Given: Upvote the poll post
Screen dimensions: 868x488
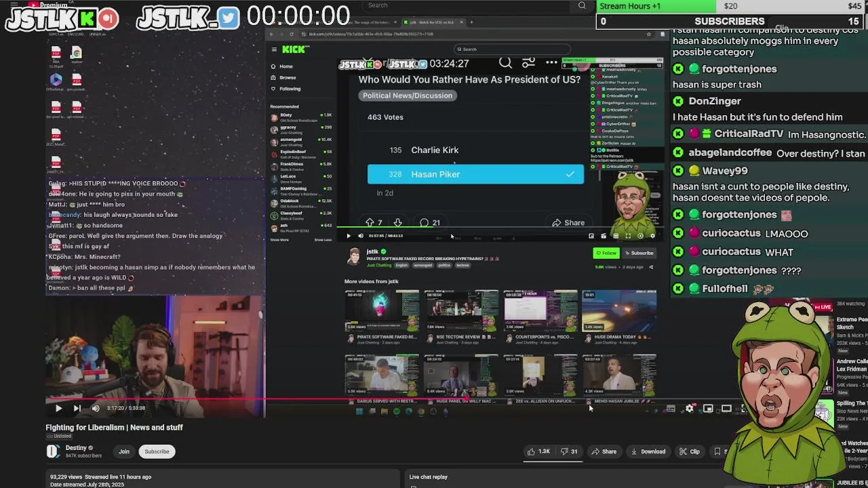Looking at the screenshot, I should point(370,222).
